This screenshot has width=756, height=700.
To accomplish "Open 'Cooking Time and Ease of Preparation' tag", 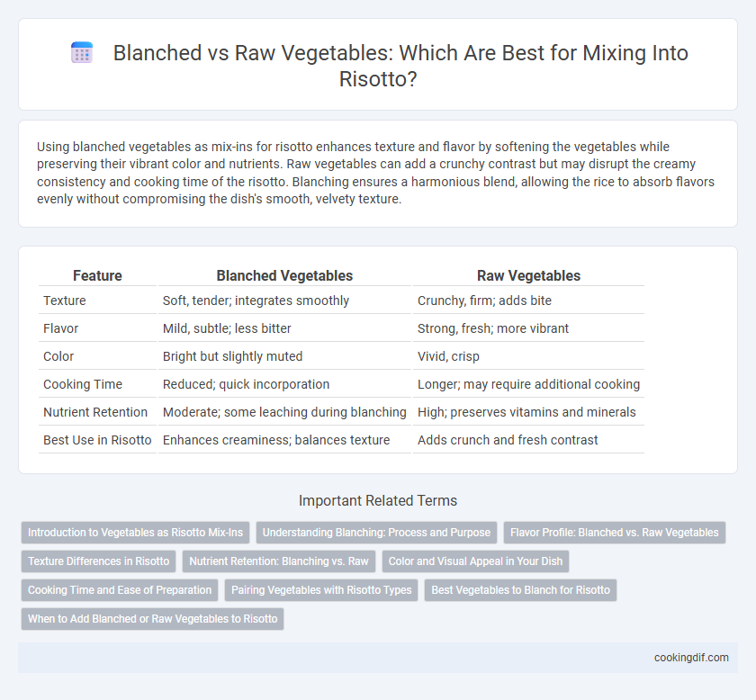I will click(x=120, y=590).
